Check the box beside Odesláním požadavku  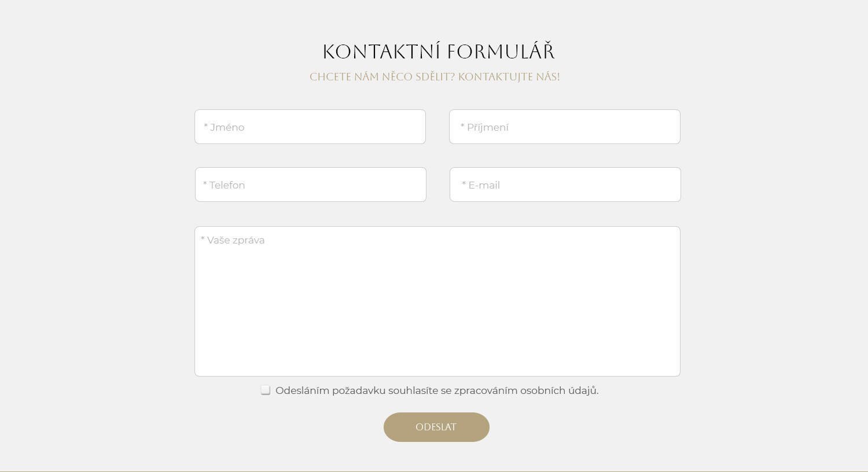coord(266,390)
